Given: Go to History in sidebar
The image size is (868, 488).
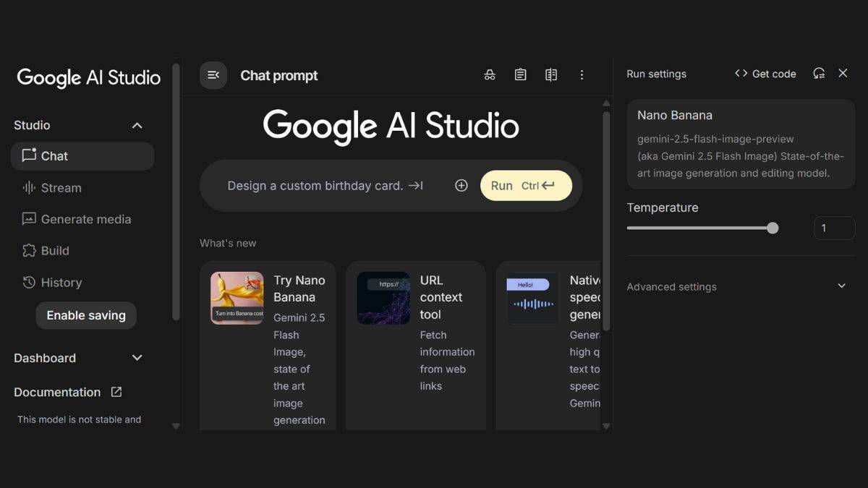Looking at the screenshot, I should coord(61,283).
